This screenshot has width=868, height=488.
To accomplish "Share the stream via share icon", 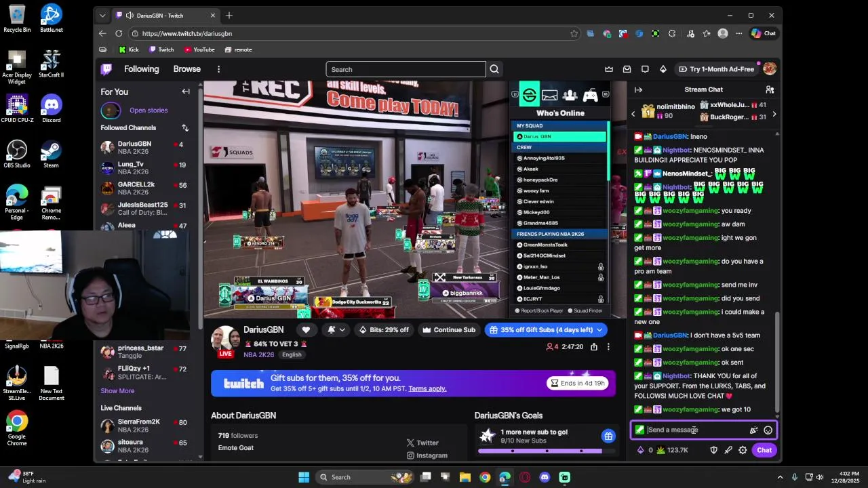I will (593, 346).
